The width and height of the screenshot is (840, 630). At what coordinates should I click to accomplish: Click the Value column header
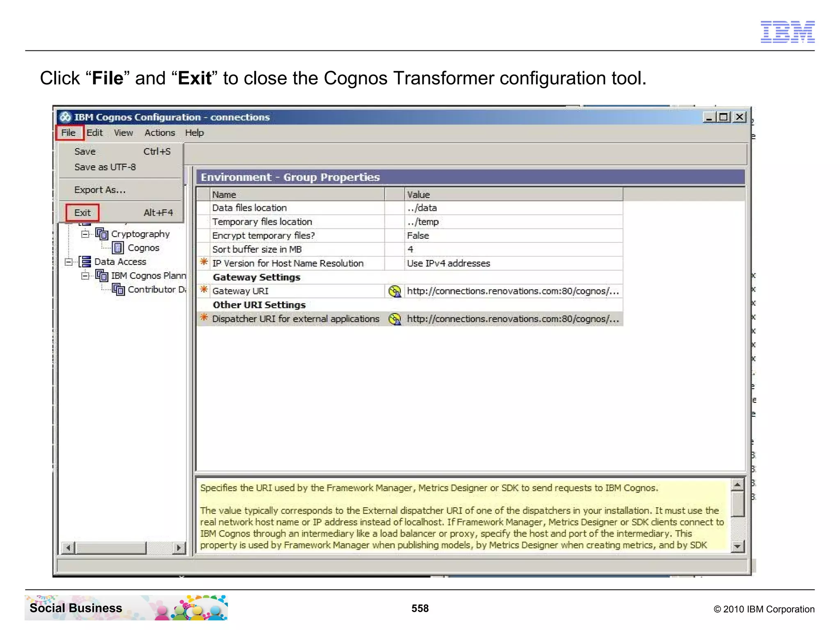click(514, 194)
